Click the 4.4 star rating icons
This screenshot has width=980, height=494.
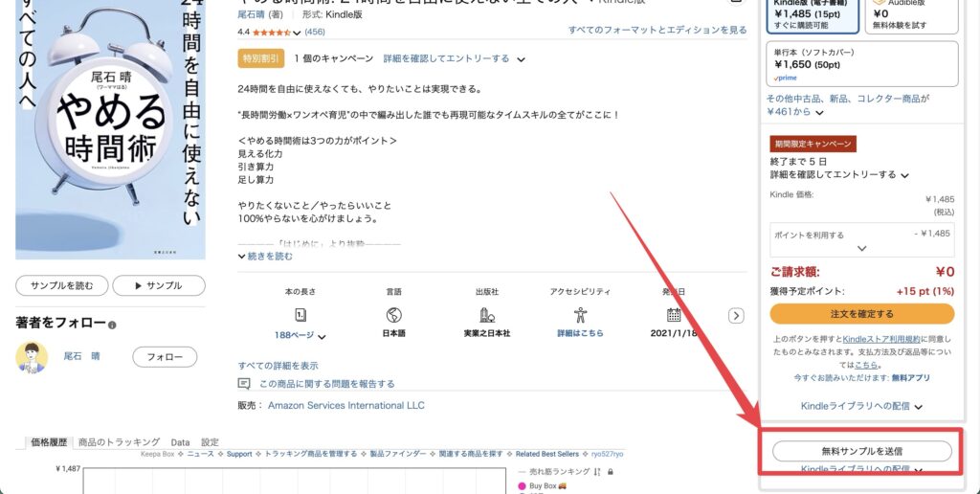271,32
